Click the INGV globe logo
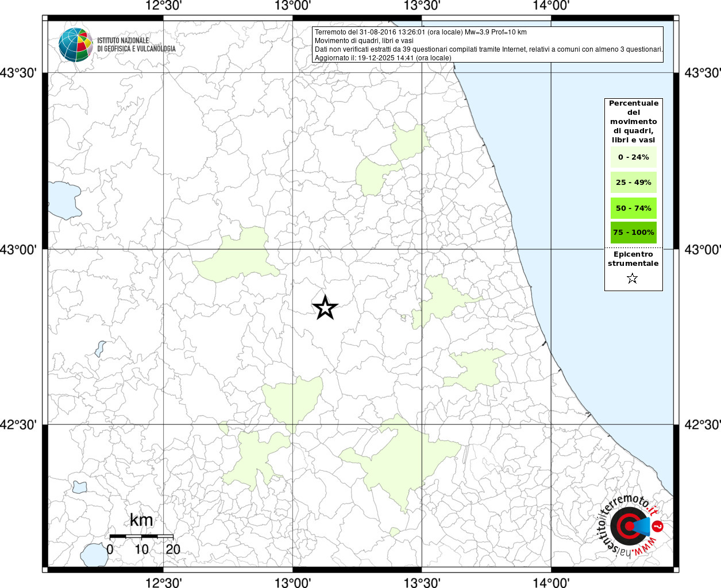The height and width of the screenshot is (588, 721). coord(76,44)
